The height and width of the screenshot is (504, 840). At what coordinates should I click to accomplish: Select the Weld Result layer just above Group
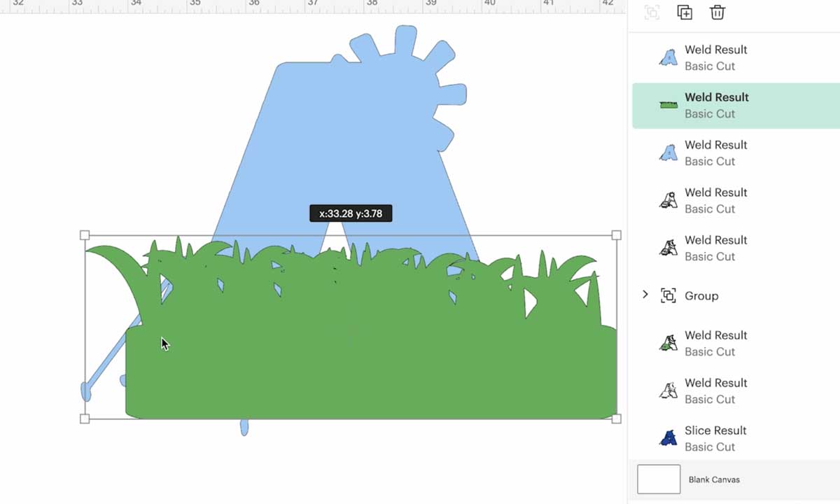tap(736, 248)
